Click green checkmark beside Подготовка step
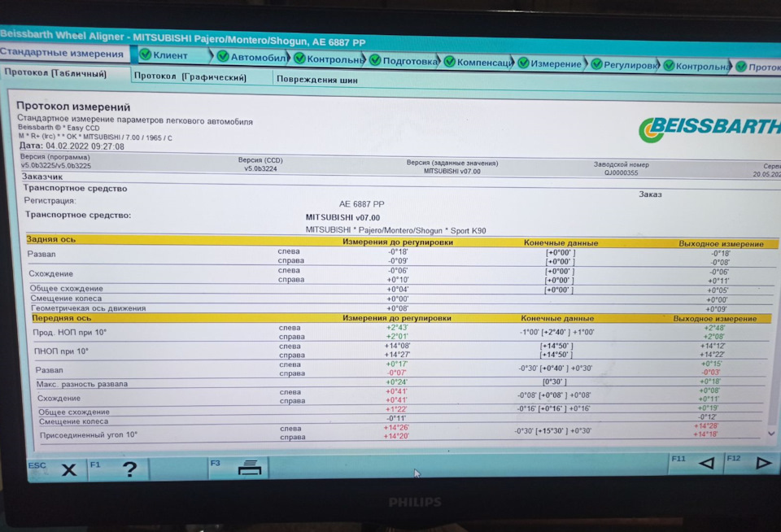Viewport: 781px width, 532px height. tap(375, 60)
